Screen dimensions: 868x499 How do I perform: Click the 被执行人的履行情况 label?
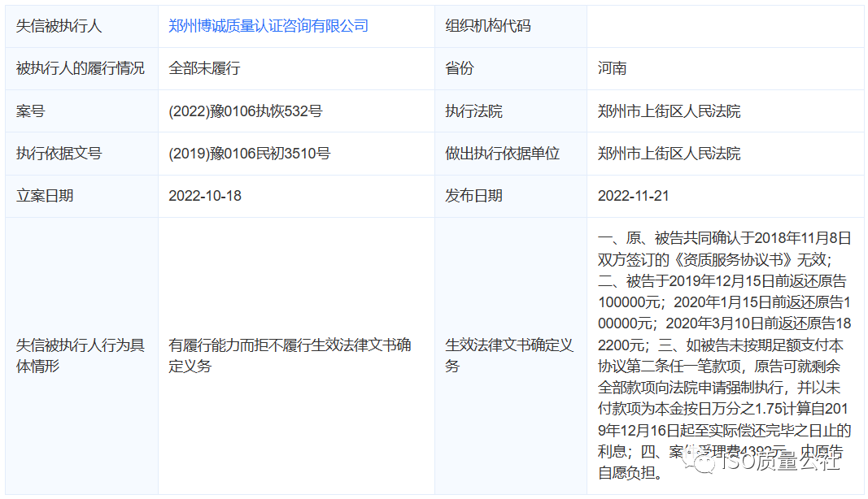[x=81, y=68]
